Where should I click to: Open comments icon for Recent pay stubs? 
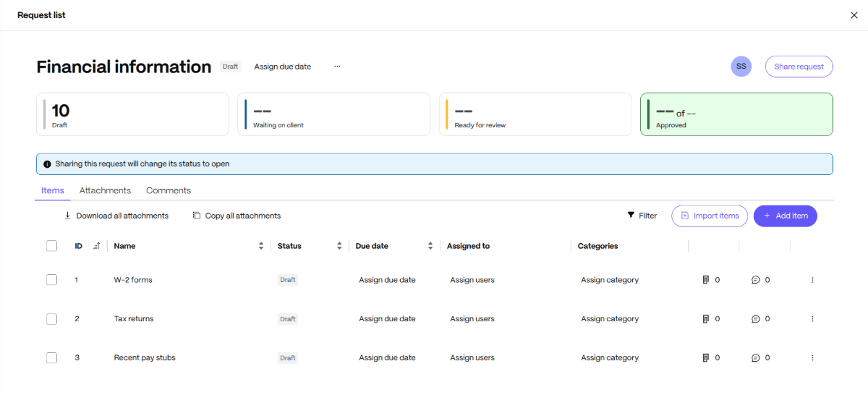point(756,358)
